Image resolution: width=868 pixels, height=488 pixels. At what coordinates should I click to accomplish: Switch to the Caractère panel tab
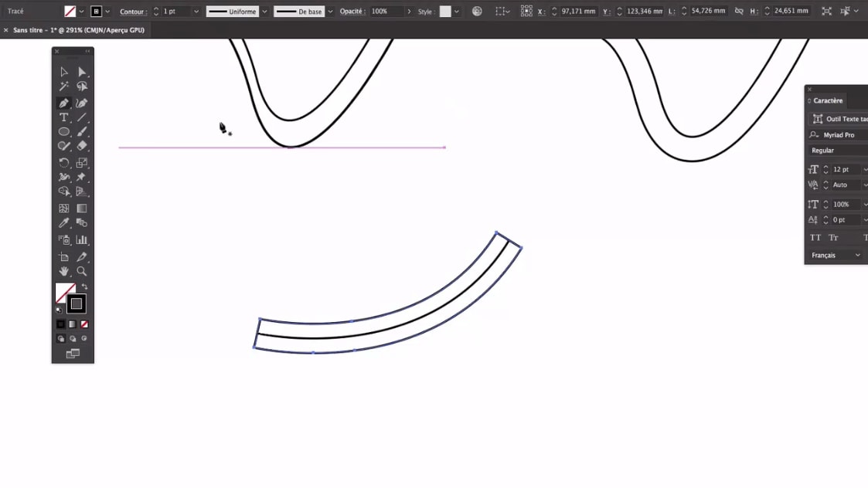pyautogui.click(x=828, y=100)
